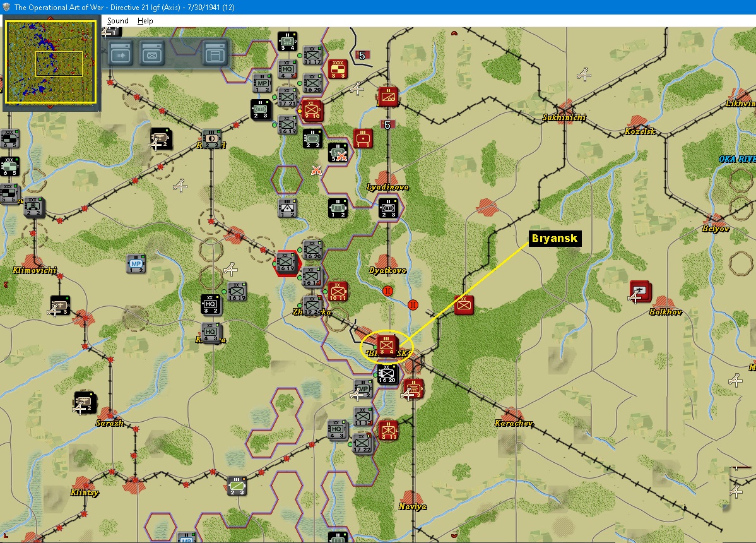Click the overview minimap
Viewport: 756px width, 543px height.
click(50, 62)
